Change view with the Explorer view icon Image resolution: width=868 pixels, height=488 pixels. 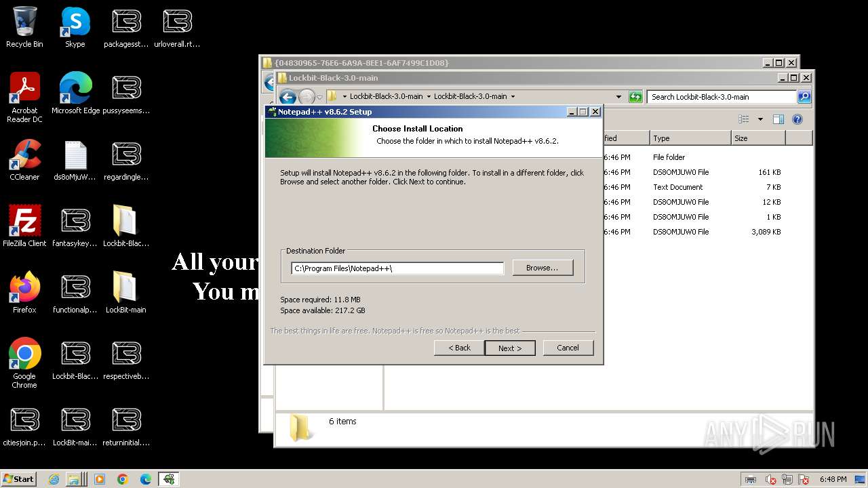(744, 119)
